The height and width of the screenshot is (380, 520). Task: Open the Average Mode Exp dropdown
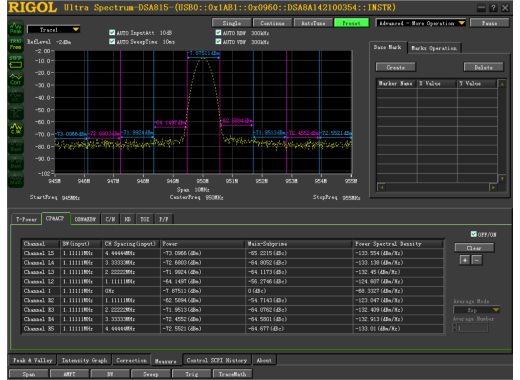[x=476, y=310]
